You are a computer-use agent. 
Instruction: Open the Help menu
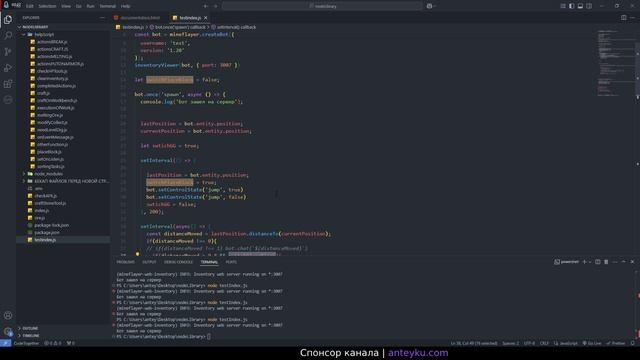pos(126,6)
